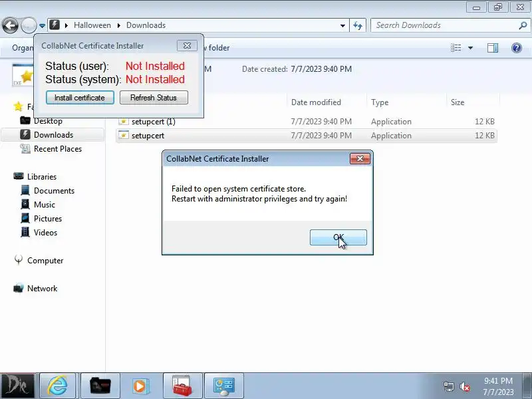Click the Network icon in sidebar
Screen dimensions: 532x399
click(19, 288)
